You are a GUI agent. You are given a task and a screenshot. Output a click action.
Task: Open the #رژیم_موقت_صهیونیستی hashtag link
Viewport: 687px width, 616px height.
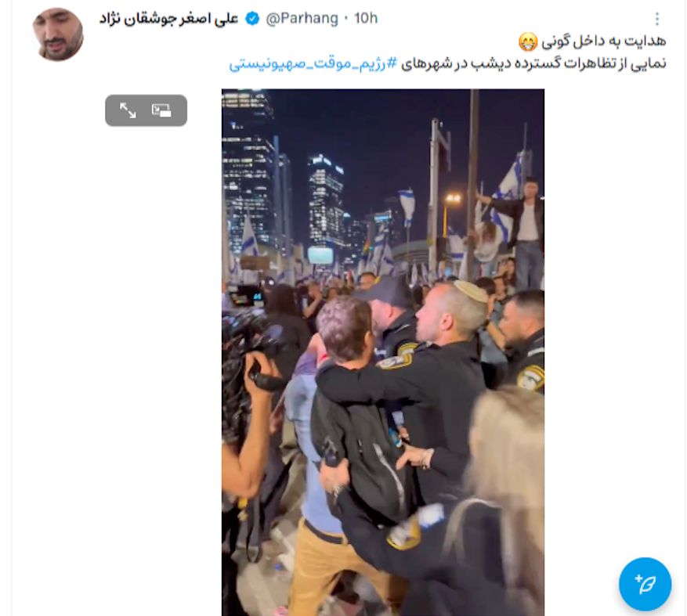[x=313, y=63]
